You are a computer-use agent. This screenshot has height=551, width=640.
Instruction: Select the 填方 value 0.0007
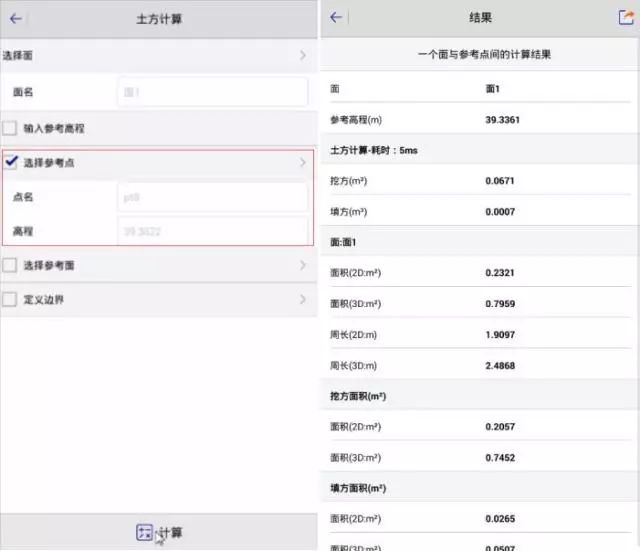click(500, 212)
